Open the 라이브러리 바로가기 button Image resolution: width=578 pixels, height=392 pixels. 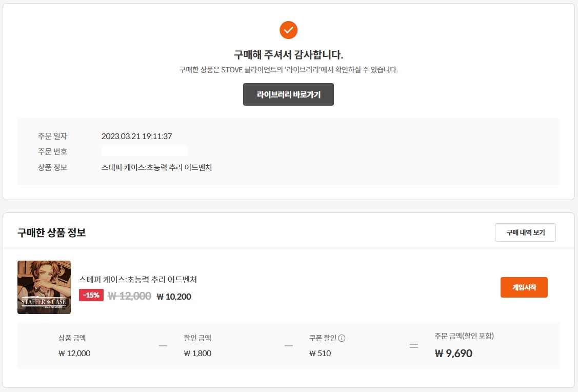point(288,94)
